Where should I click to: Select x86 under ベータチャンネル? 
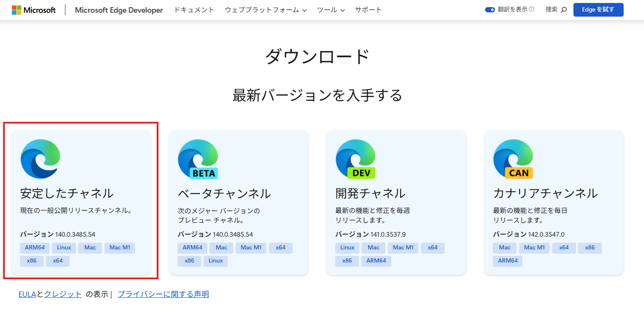click(189, 261)
